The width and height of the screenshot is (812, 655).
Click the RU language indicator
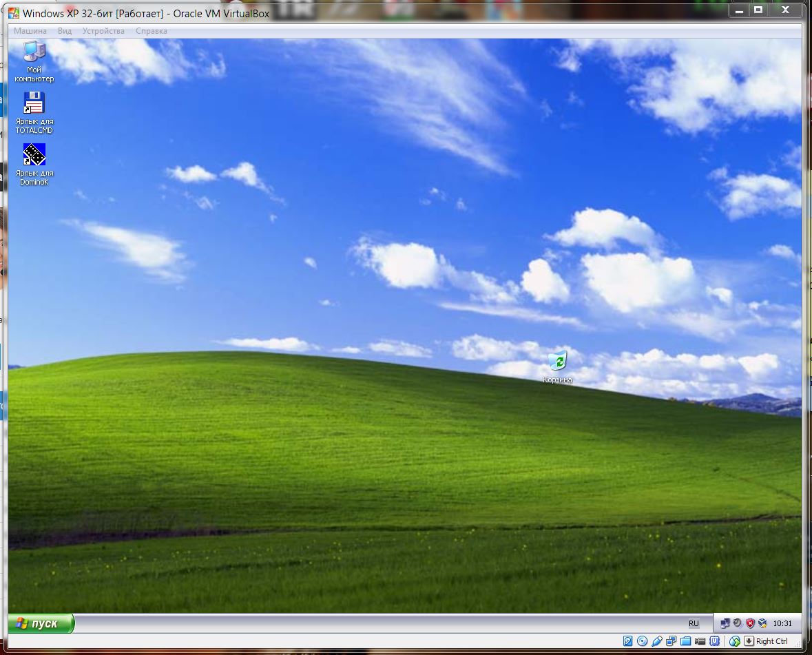[x=694, y=623]
